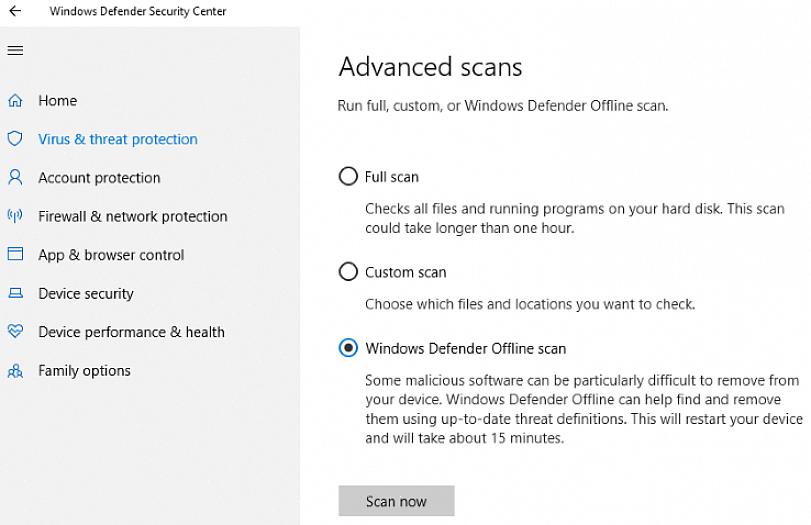Click 'Run full, custom, or Windows Defender' subtitle
This screenshot has width=811, height=525.
[x=503, y=106]
